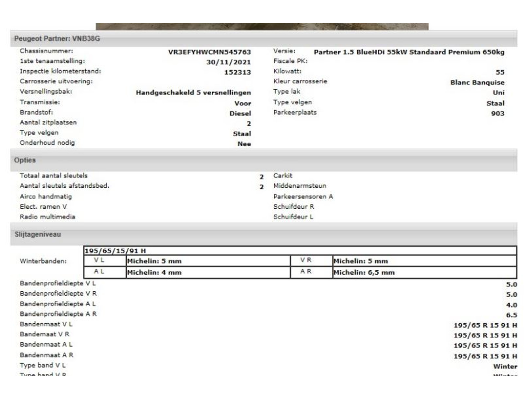The width and height of the screenshot is (532, 399).
Task: Click V R cell Michelin: 5 mm
Action: click(424, 261)
